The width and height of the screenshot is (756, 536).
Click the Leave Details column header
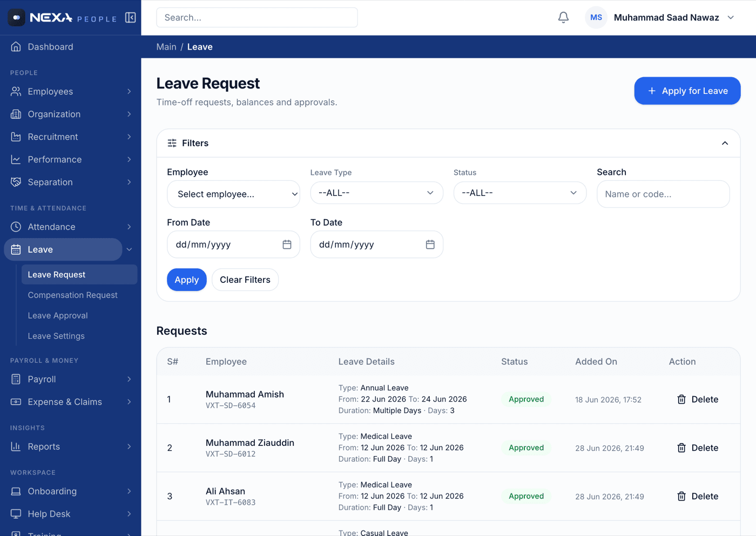[367, 362]
